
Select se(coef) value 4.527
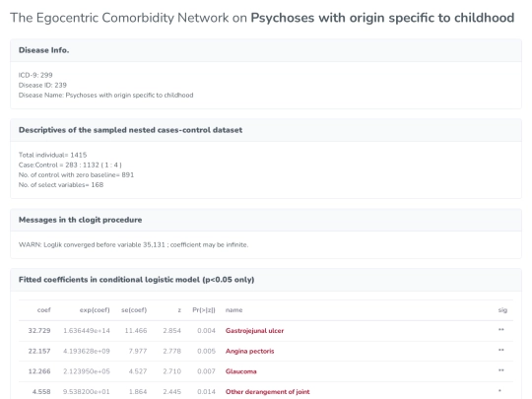[x=138, y=371]
